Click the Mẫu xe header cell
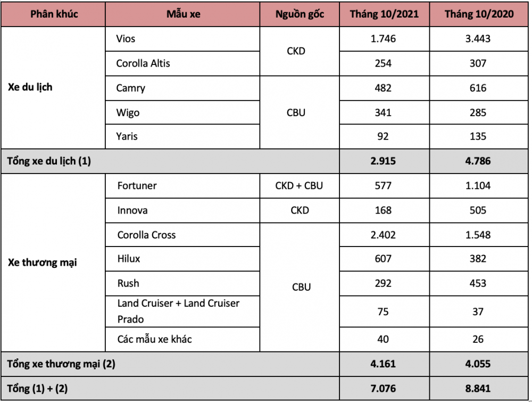The width and height of the screenshot is (532, 402). [x=182, y=14]
